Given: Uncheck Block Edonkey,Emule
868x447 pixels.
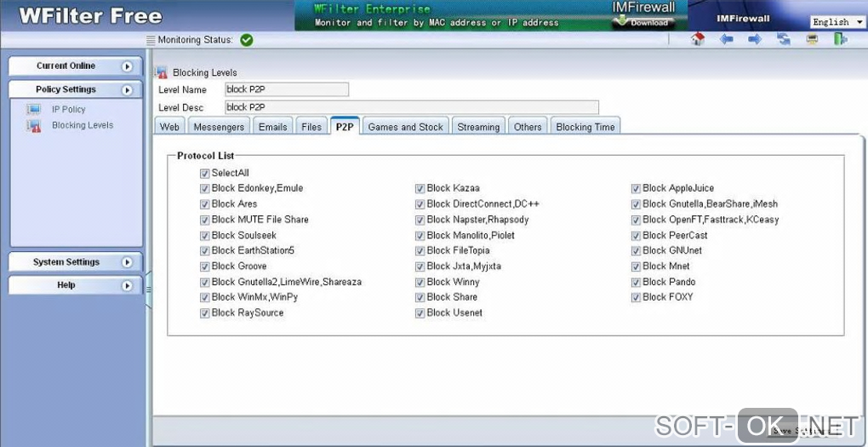Looking at the screenshot, I should coord(205,189).
